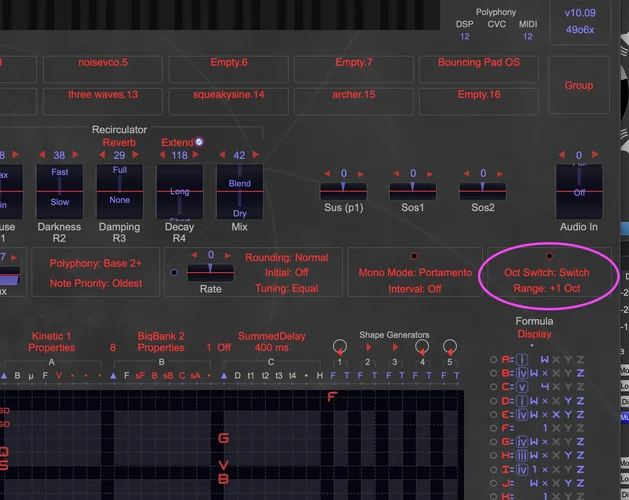Click Shape Generator 1 cycle knob icon

(x=340, y=347)
